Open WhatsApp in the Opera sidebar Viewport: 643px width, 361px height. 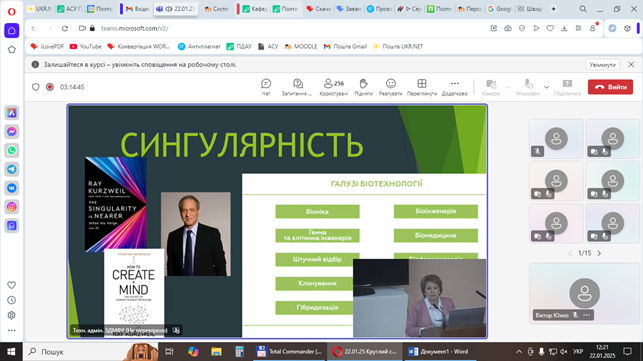click(11, 151)
